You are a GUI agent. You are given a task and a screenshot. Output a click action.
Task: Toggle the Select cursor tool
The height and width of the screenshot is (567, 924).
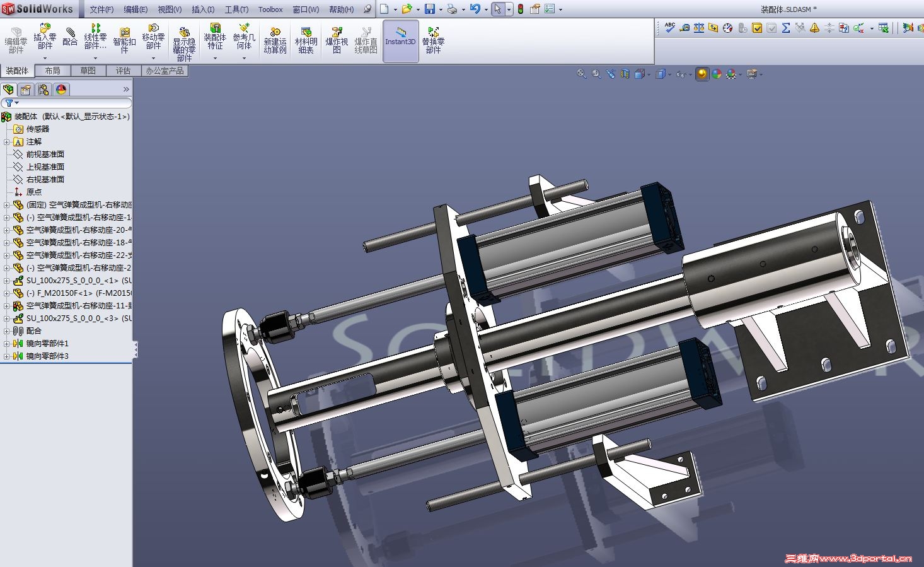pos(498,9)
